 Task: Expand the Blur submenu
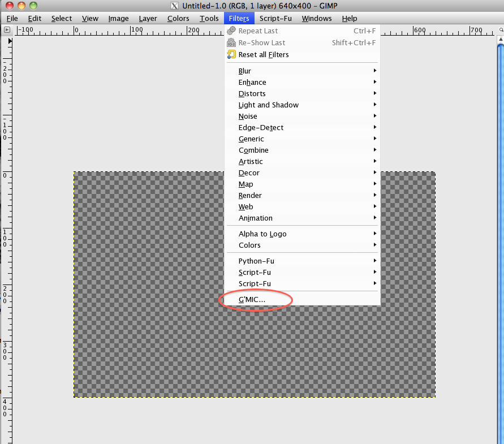[302, 71]
